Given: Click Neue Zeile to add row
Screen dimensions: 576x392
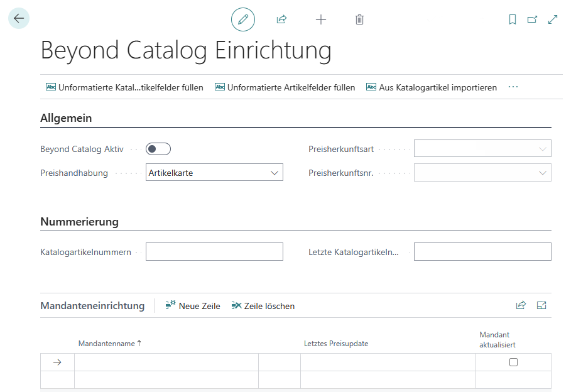Looking at the screenshot, I should point(193,306).
